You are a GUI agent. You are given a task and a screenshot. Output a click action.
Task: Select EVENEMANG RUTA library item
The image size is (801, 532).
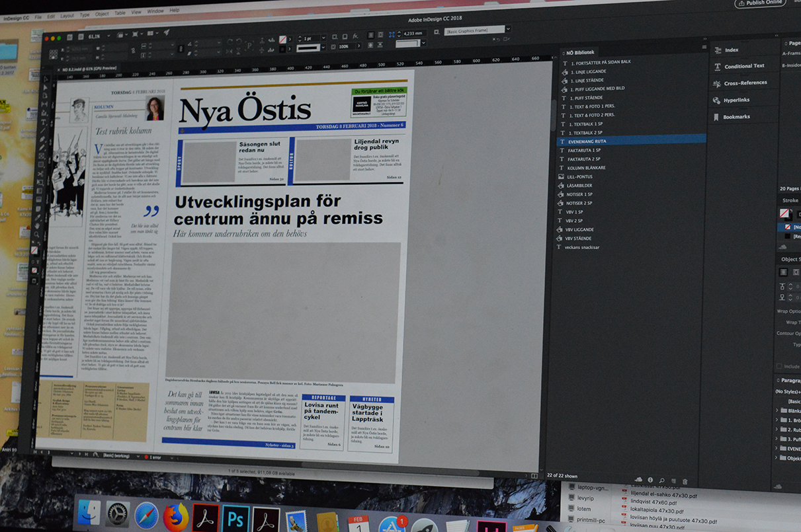(x=632, y=141)
